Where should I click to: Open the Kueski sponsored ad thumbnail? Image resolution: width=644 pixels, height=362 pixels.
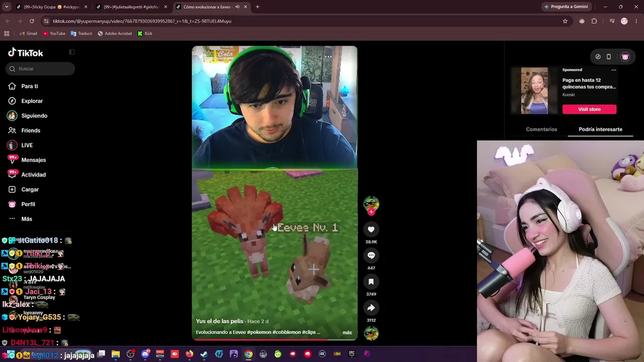point(534,91)
